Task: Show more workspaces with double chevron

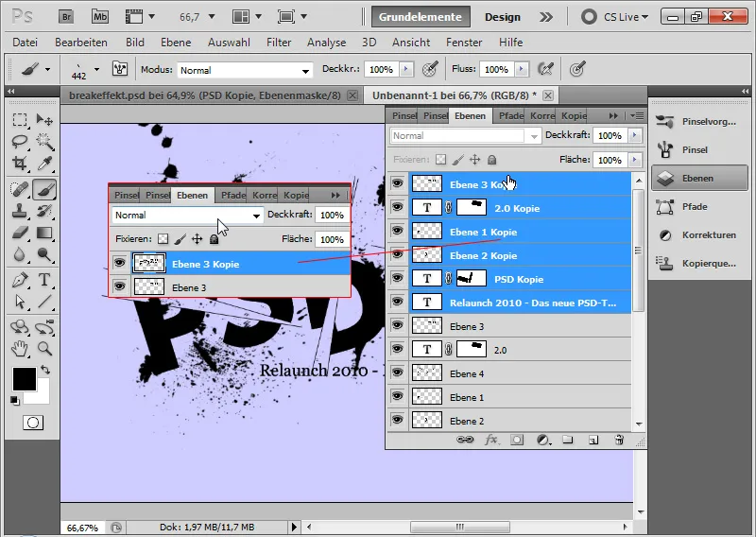Action: click(x=546, y=17)
